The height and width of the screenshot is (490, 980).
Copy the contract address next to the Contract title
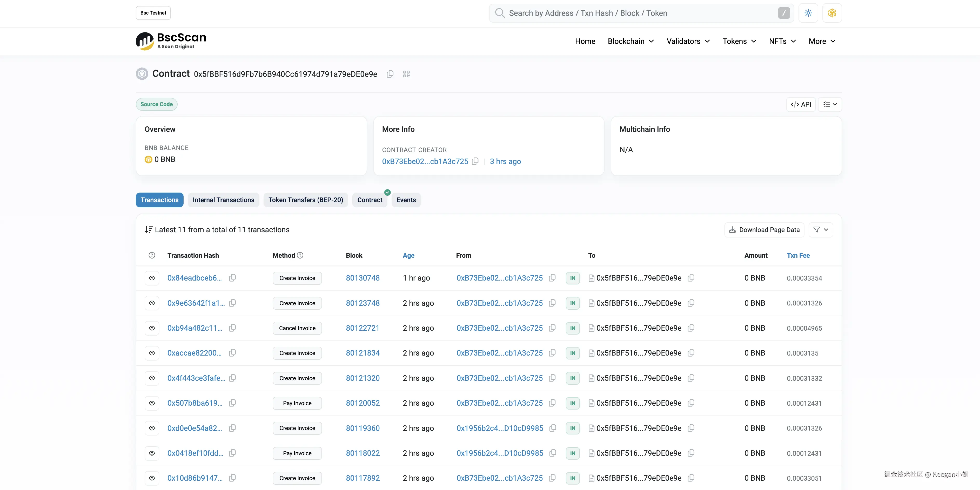[390, 74]
